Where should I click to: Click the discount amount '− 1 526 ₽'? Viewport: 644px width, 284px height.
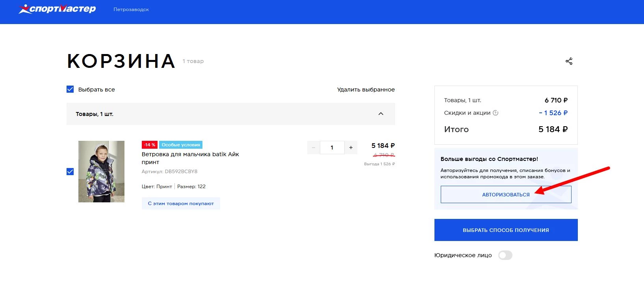click(553, 113)
